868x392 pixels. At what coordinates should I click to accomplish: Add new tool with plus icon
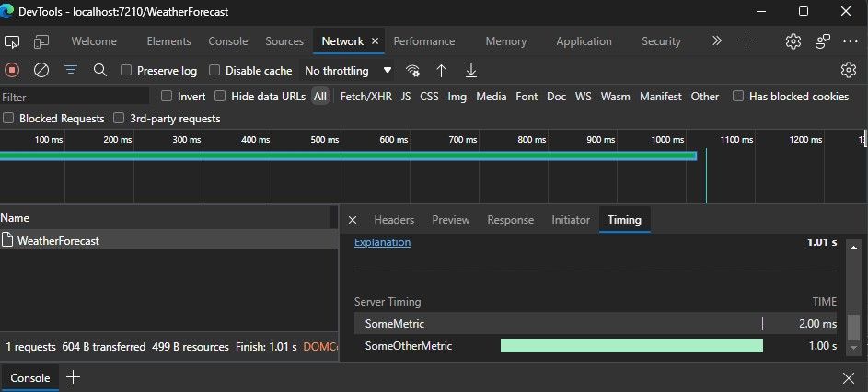746,40
